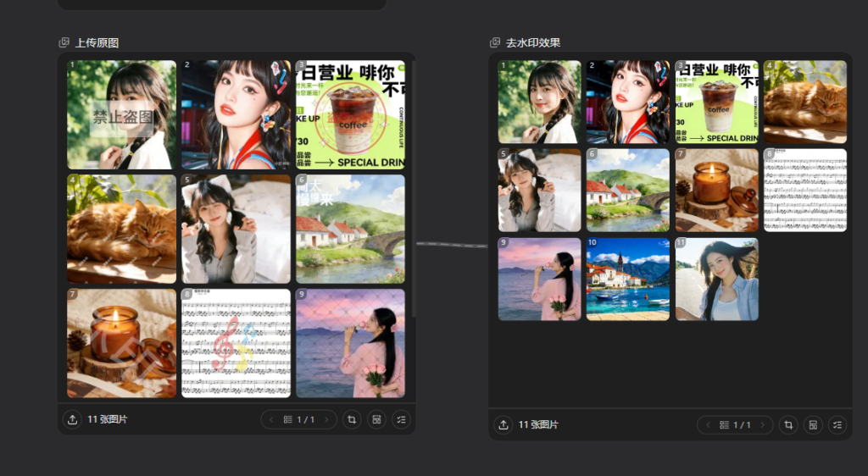Switch layout view in 上传原图 panel
Image resolution: width=868 pixels, height=476 pixels.
(x=376, y=419)
